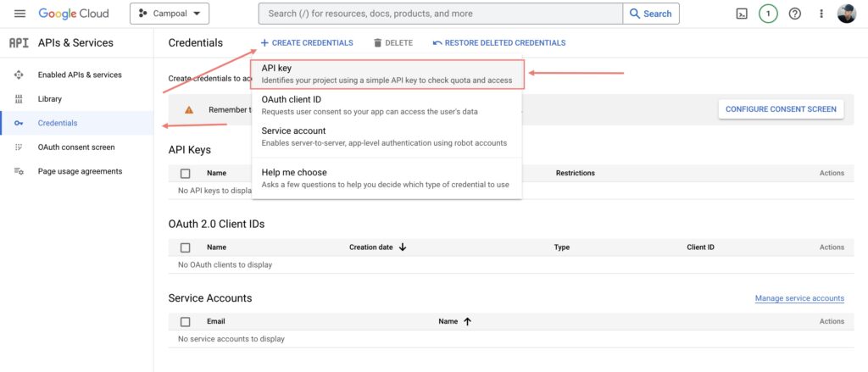
Task: Click the Google Cloud logo
Action: coord(74,14)
